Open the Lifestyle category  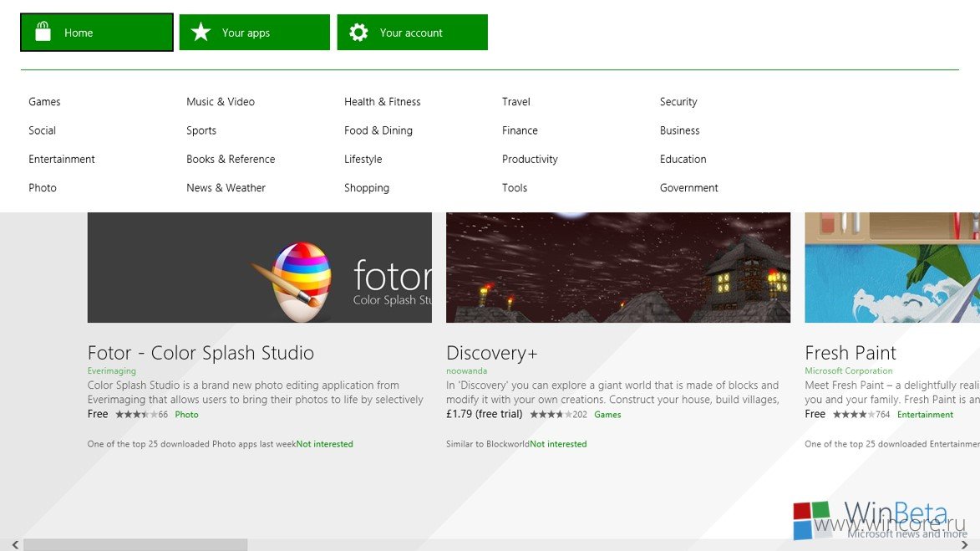(363, 159)
